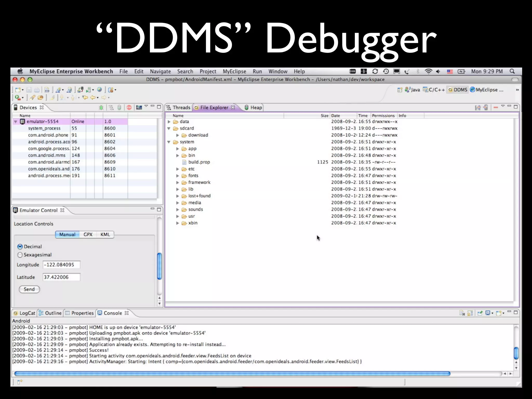Switch to the Java perspective button

pyautogui.click(x=413, y=90)
